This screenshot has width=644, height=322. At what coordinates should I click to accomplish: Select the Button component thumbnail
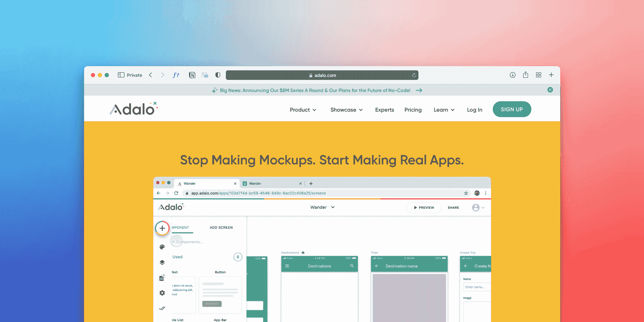(220, 295)
